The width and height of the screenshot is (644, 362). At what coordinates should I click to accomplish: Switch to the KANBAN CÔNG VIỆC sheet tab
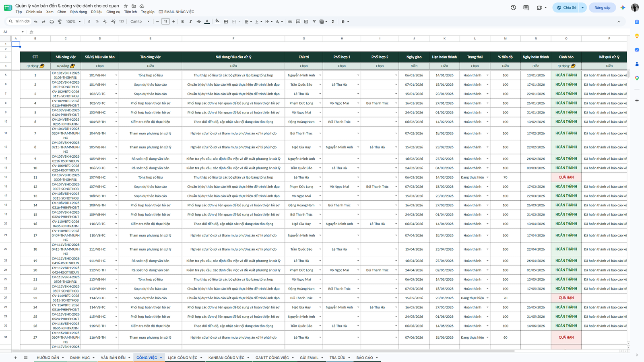226,358
